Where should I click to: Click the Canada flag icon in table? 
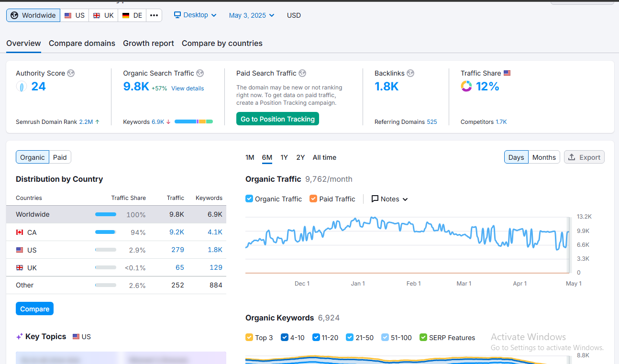click(x=20, y=232)
